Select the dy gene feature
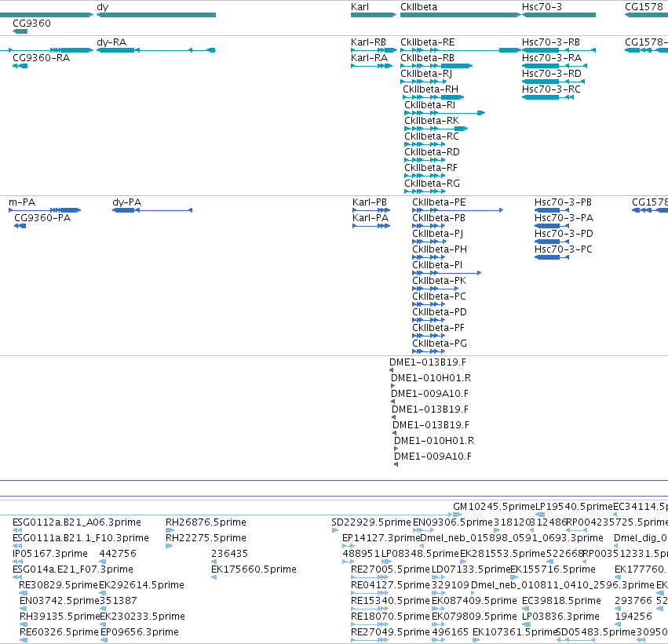This screenshot has width=668, height=644. pos(156,15)
